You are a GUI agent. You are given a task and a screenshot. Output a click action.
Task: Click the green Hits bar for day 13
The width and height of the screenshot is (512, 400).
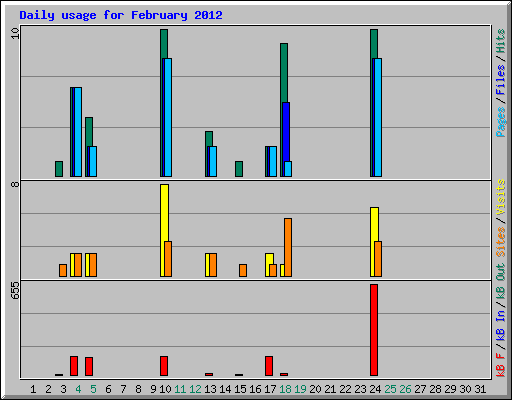209,139
